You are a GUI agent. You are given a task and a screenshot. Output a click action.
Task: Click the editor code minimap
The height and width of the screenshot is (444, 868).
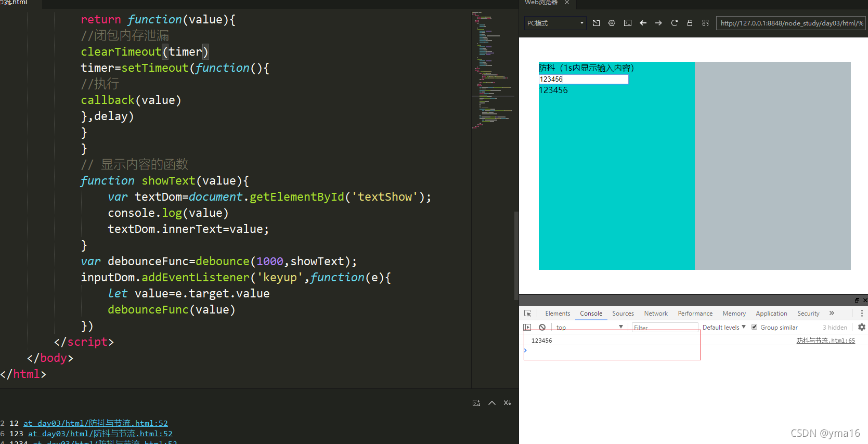pyautogui.click(x=493, y=70)
